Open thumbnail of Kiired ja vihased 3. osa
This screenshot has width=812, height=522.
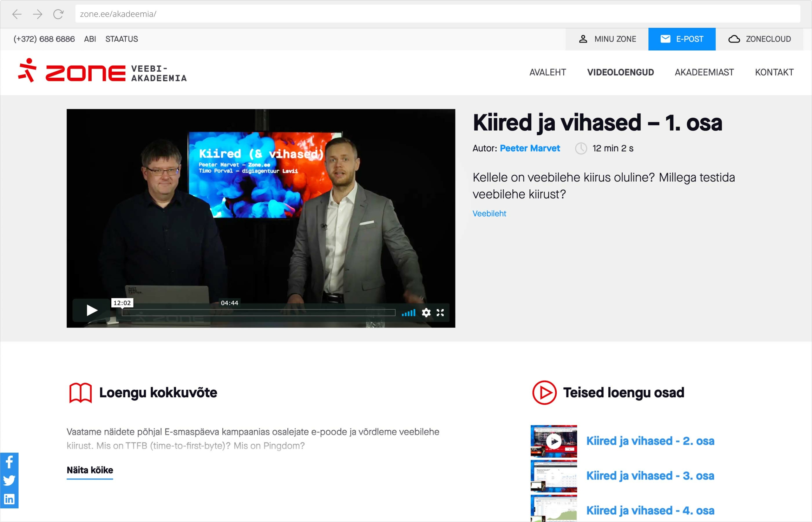pos(554,476)
